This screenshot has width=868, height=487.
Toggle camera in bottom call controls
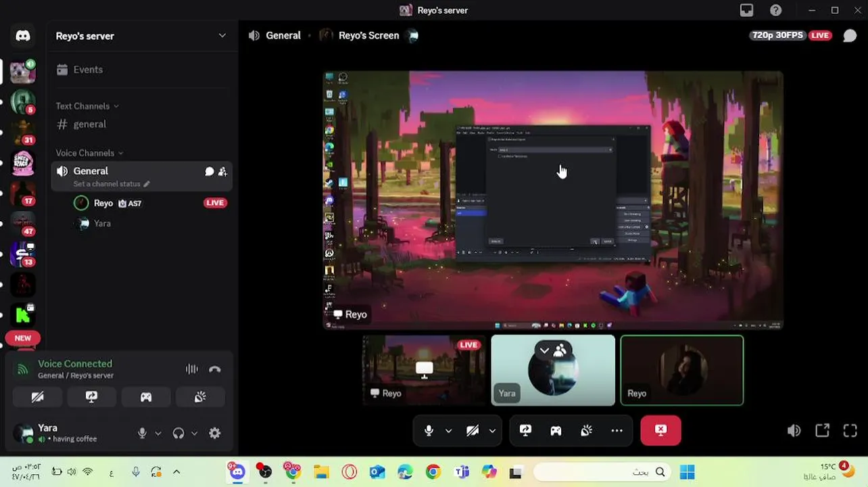pos(473,431)
